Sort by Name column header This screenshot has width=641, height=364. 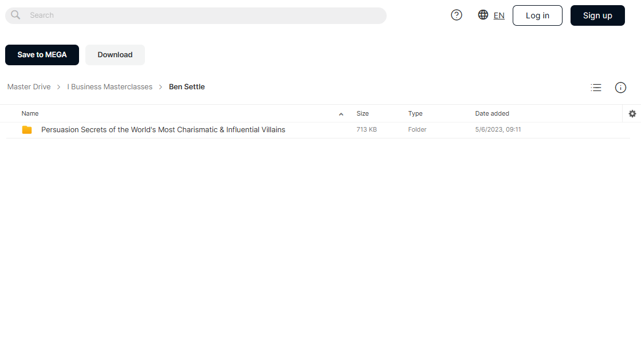click(30, 113)
